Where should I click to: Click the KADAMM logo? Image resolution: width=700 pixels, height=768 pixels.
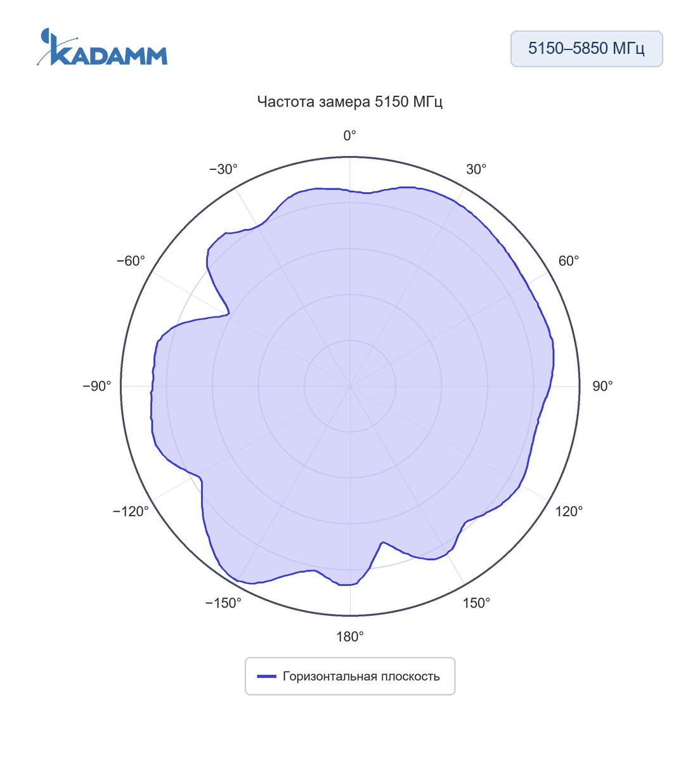coord(102,47)
